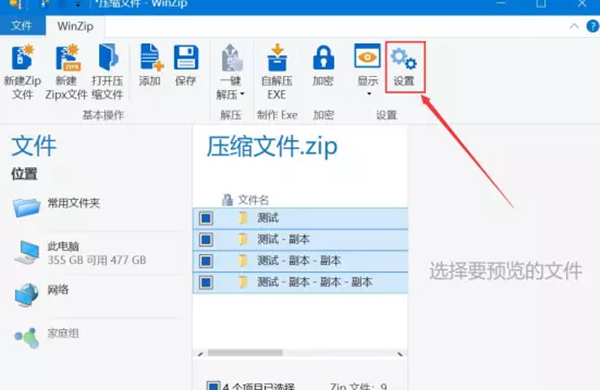
Task: Click the folder icon of 测试 - 副本 - 副本
Action: pos(243,261)
